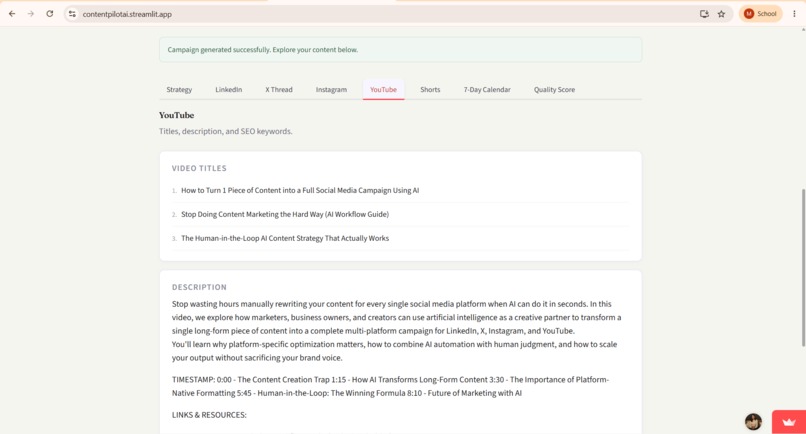The height and width of the screenshot is (434, 806).
Task: Select the YouTube tab
Action: (x=383, y=89)
